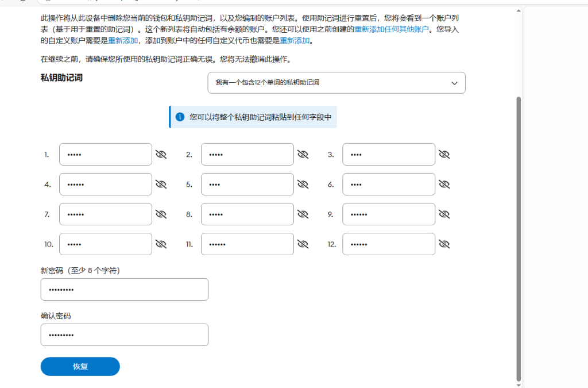The height and width of the screenshot is (388, 588).
Task: Click the blue info icon in the tip banner
Action: [180, 117]
